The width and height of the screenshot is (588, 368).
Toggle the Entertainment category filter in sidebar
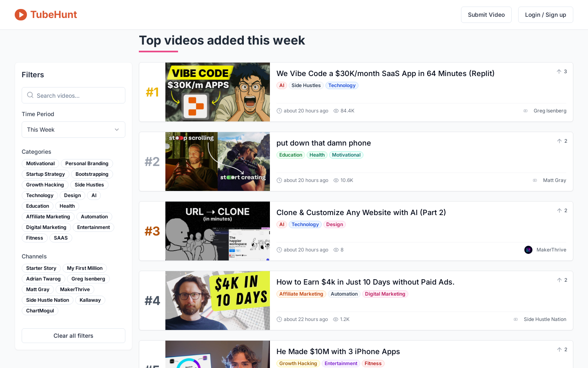click(94, 227)
